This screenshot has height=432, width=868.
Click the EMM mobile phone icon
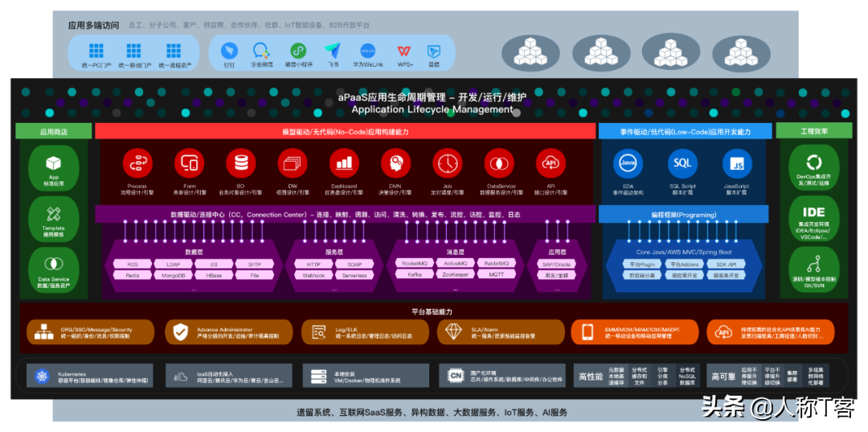[588, 331]
